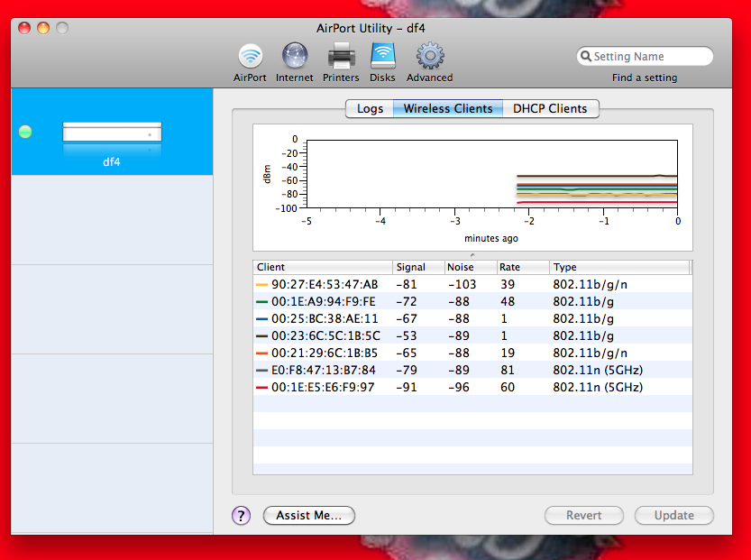The image size is (751, 560).
Task: Sort by the Noise column header
Action: point(470,267)
